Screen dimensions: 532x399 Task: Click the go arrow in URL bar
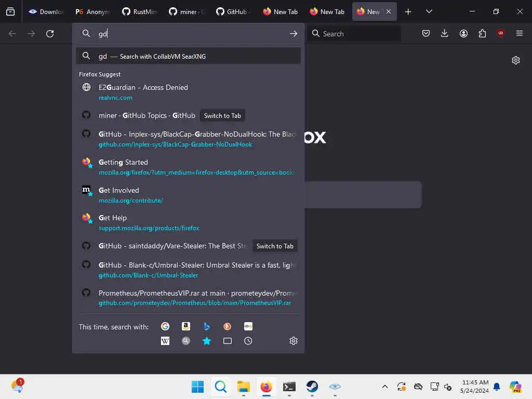[x=294, y=34]
